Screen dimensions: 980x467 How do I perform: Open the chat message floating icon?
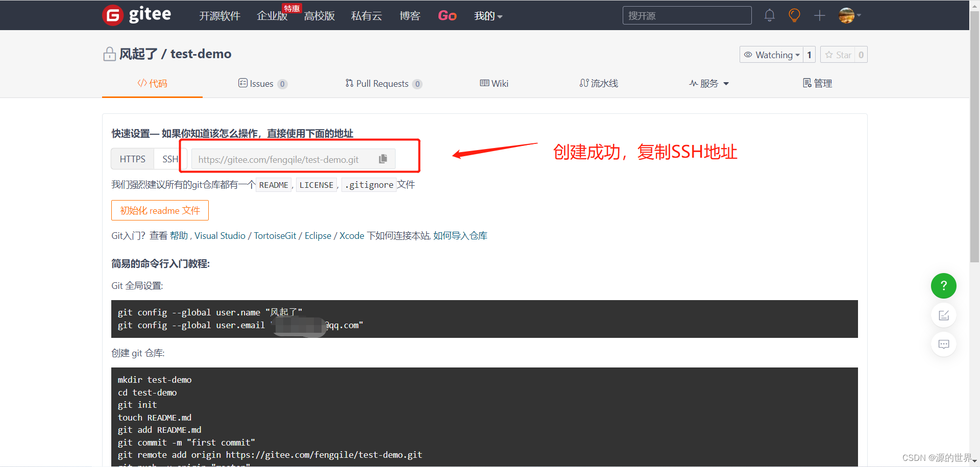pos(944,345)
